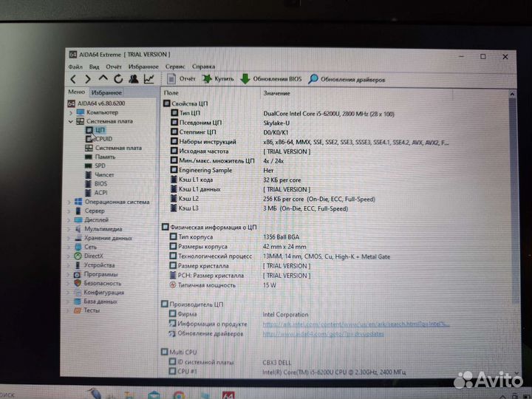
Task: Select the Псевдоним ЦП row
Action: (231, 123)
